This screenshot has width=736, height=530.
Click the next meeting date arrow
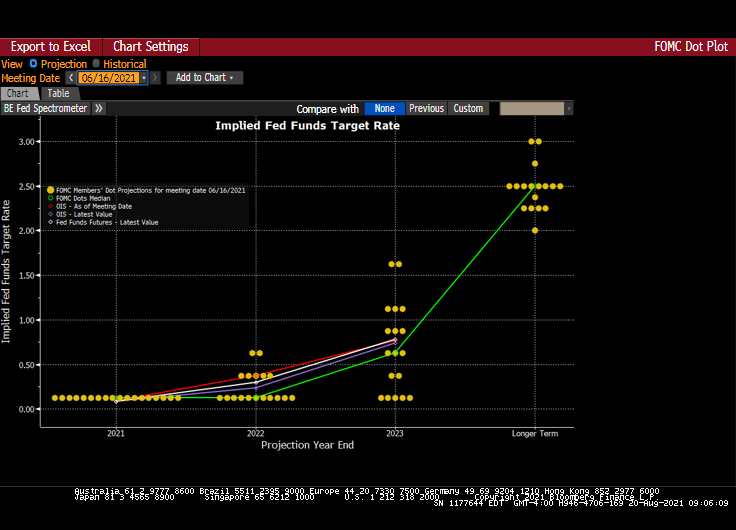155,78
